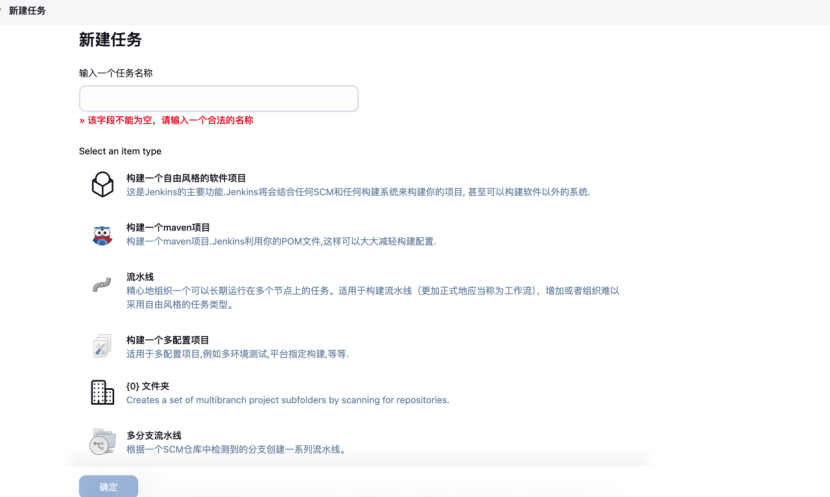Choose the {0} 文件夹 item title
Viewport: 830px width, 497px height.
click(148, 386)
